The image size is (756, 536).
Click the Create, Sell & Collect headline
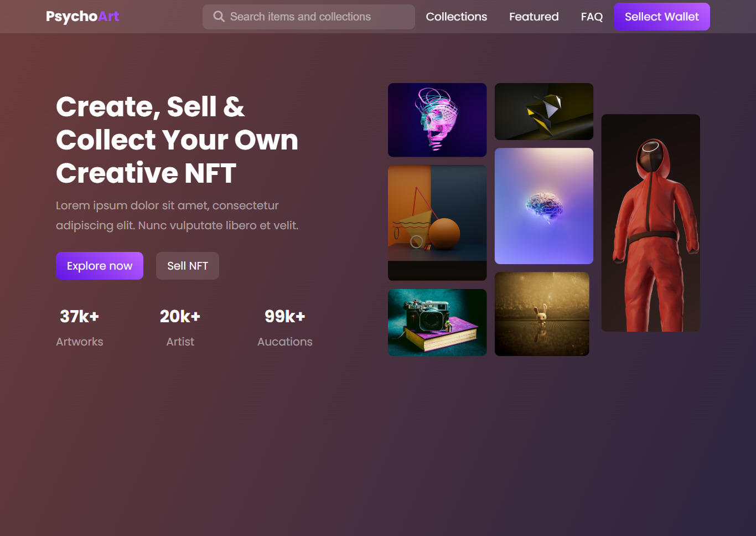(x=177, y=140)
